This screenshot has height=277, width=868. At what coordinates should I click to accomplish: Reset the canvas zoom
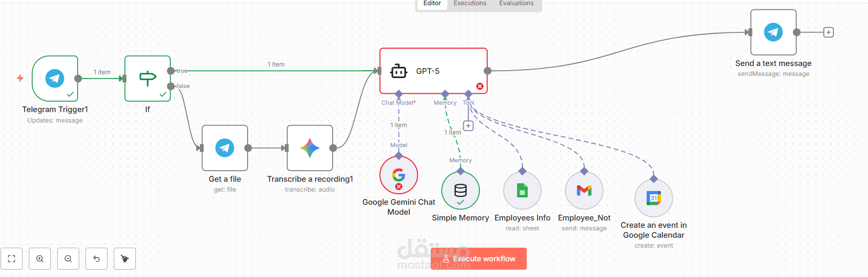[x=97, y=259]
